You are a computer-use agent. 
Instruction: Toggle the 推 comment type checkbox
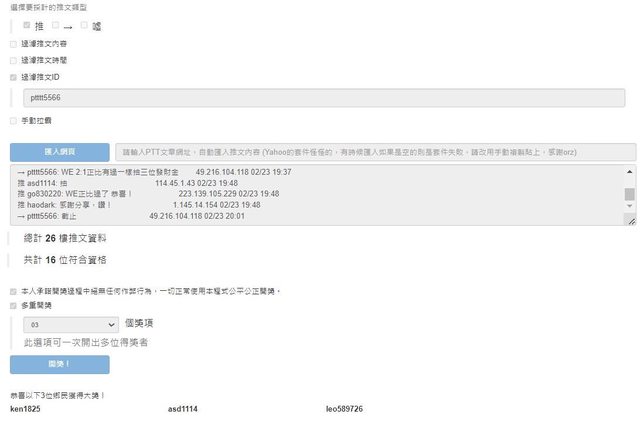click(x=26, y=24)
